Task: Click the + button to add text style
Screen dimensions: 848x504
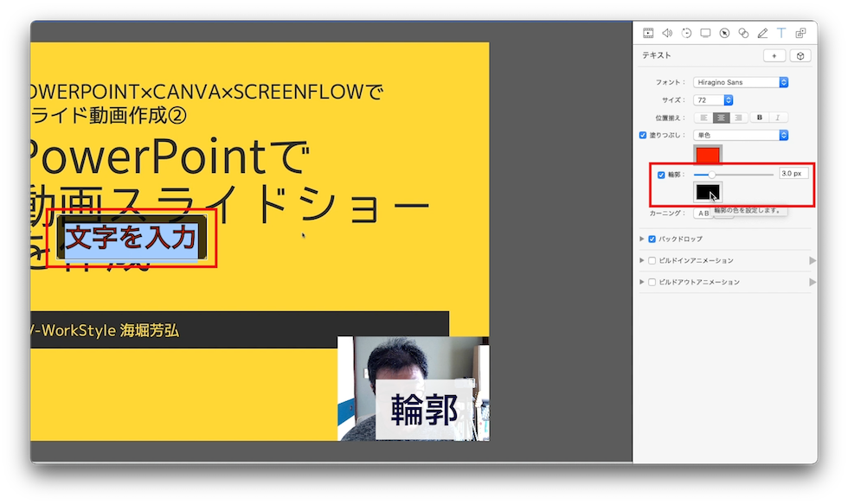Action: (774, 55)
